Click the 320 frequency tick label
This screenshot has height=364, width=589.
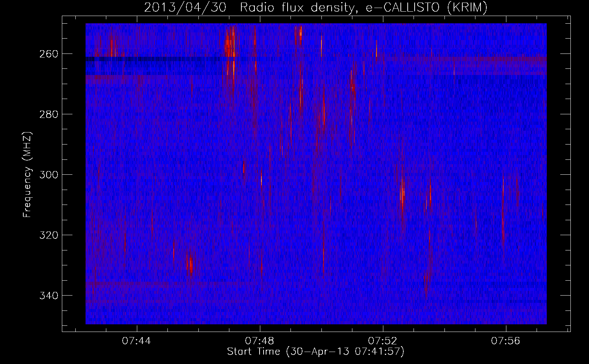48,235
